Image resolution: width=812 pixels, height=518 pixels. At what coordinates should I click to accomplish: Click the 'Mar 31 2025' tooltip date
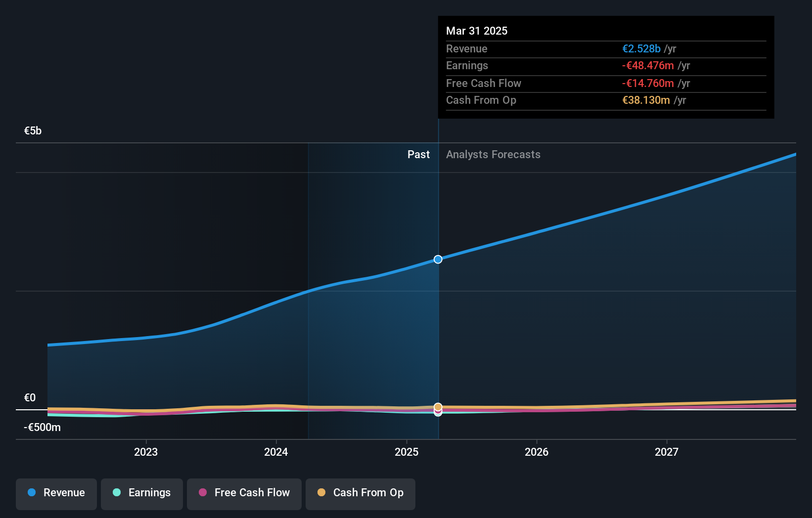coord(477,31)
